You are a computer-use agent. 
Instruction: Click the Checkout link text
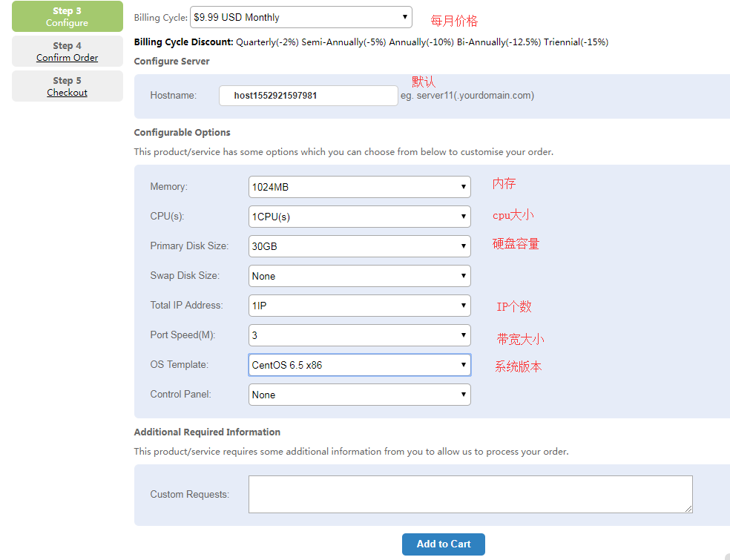67,93
